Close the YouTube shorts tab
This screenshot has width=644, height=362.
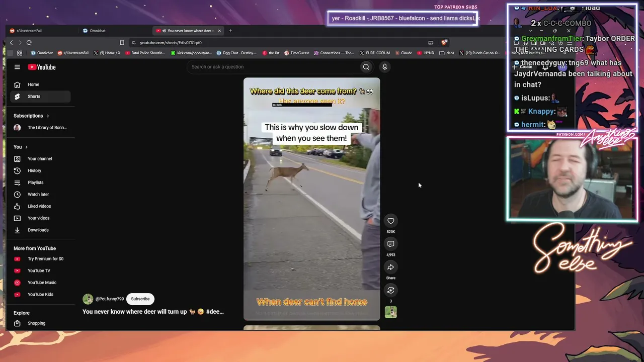coord(219,31)
